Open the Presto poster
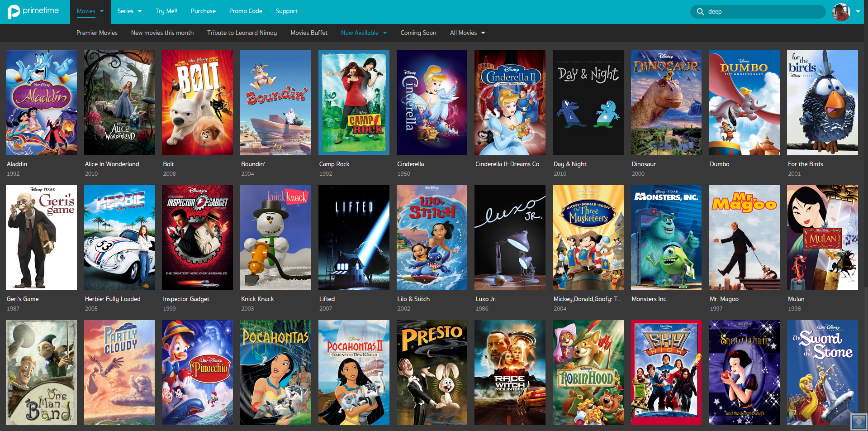 pyautogui.click(x=432, y=373)
